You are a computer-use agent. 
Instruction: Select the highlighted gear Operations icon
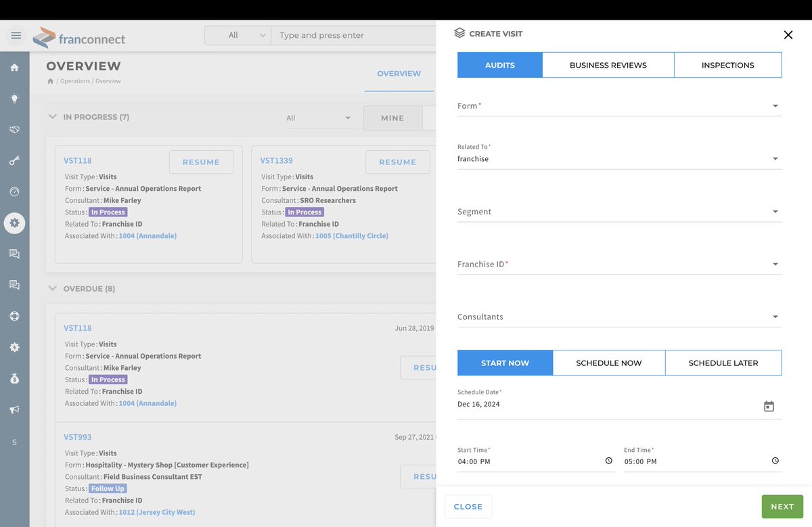click(14, 223)
